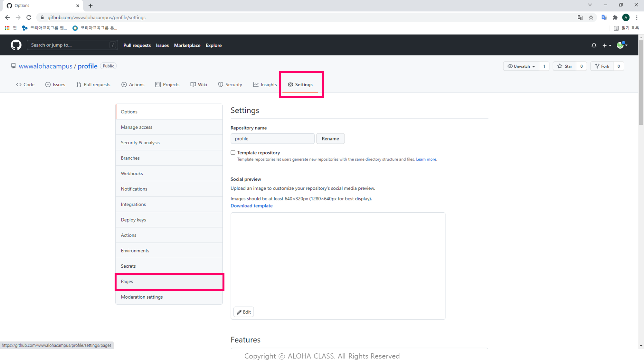Open Deploy keys settings
The image size is (644, 364).
[x=169, y=220]
